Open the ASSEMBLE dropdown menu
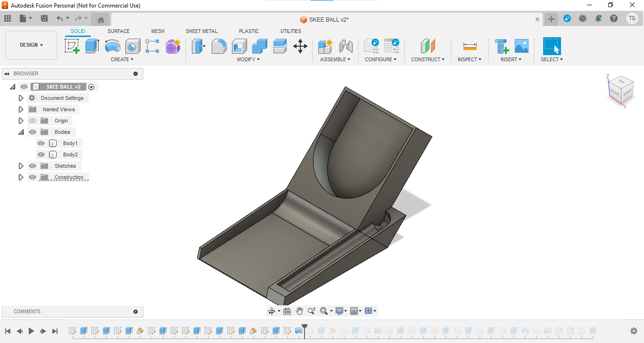644x343 pixels. (x=335, y=59)
